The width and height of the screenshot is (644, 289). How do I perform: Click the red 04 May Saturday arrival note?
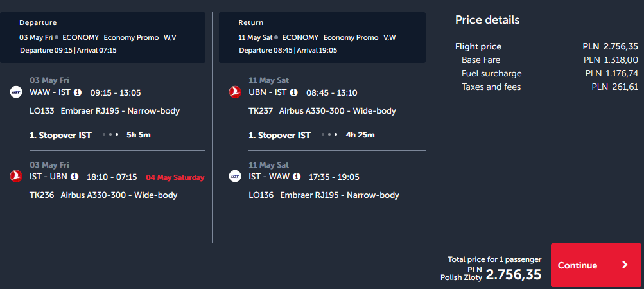175,178
